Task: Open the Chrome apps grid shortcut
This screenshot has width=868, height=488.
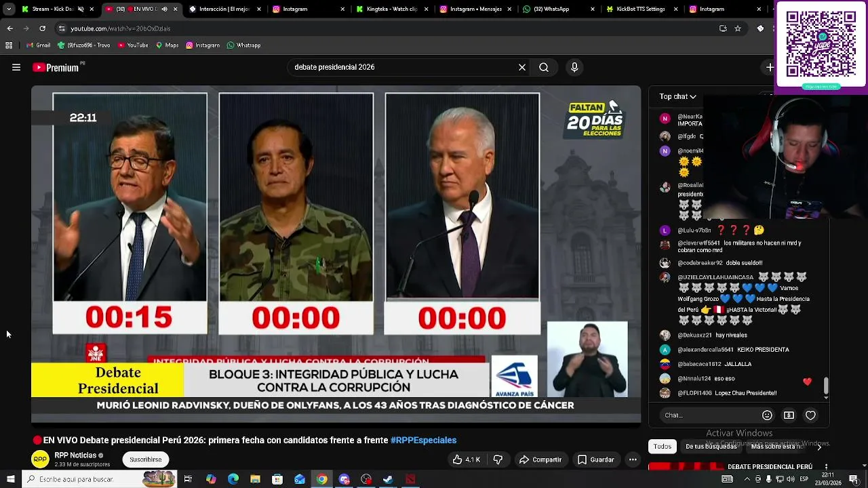Action: pyautogui.click(x=9, y=45)
